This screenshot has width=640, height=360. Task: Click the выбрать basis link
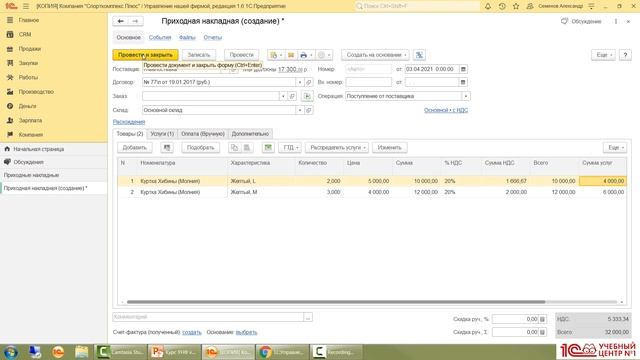[247, 332]
